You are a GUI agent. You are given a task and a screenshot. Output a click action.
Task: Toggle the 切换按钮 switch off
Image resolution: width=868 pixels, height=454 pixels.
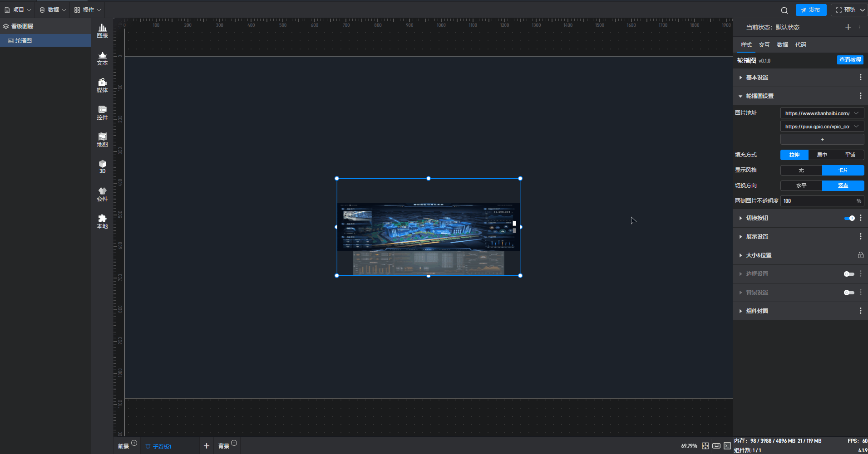pyautogui.click(x=849, y=218)
